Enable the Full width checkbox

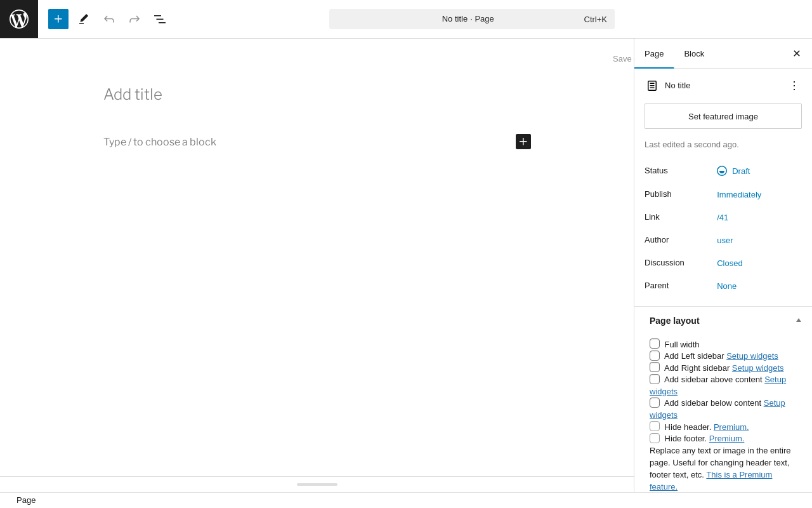655,344
